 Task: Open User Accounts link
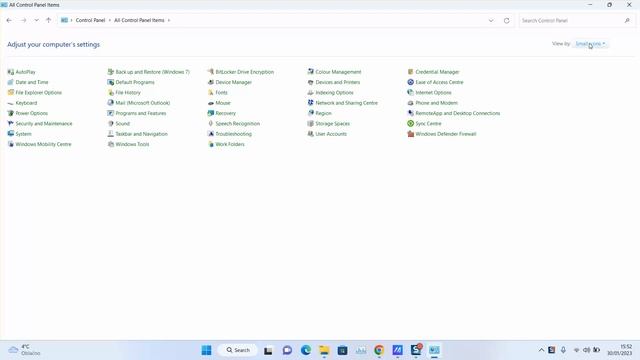coord(331,134)
